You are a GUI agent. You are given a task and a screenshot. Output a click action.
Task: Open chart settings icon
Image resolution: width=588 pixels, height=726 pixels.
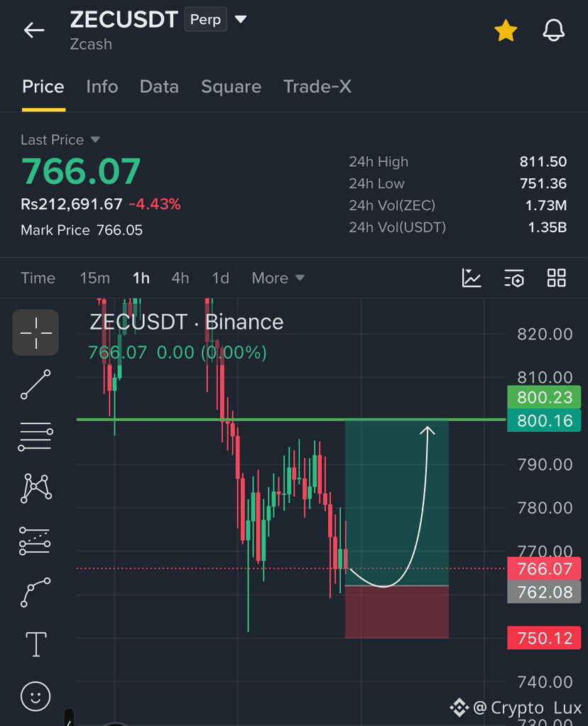[514, 278]
